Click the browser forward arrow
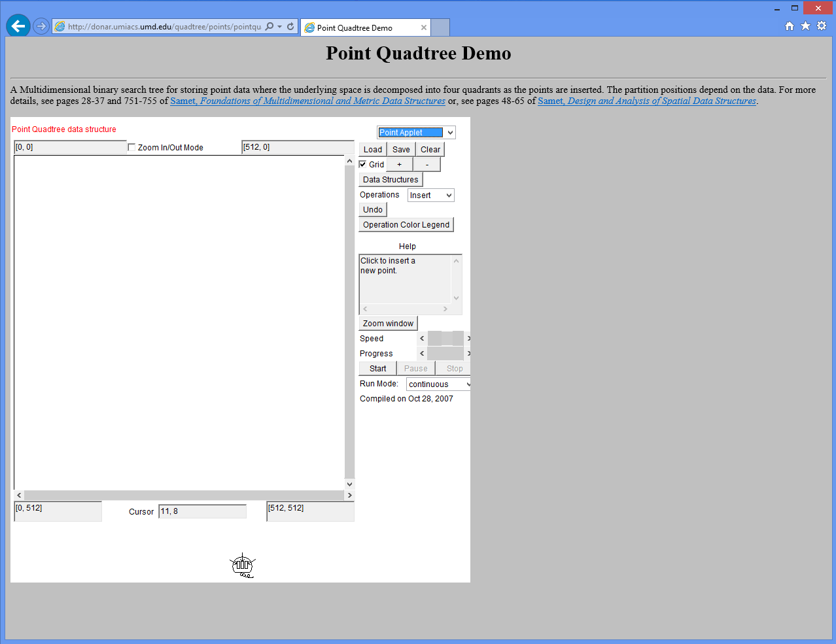This screenshot has height=644, width=836. click(x=41, y=27)
